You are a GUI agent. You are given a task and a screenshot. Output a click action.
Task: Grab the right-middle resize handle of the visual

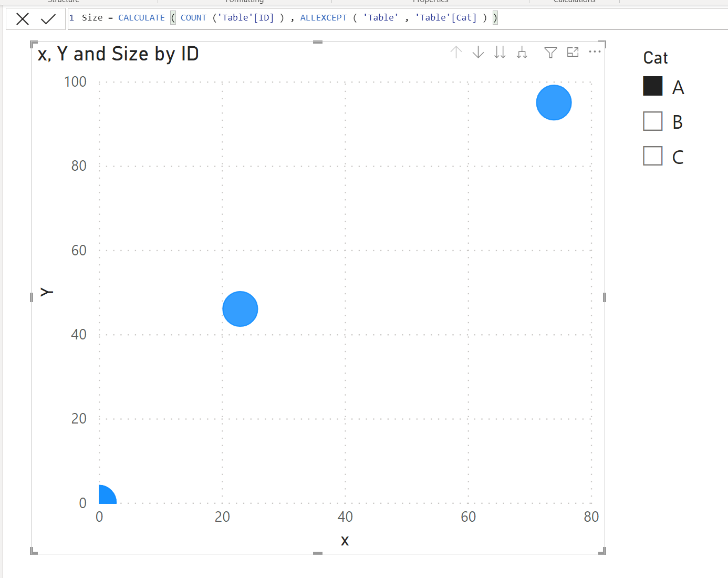(605, 297)
